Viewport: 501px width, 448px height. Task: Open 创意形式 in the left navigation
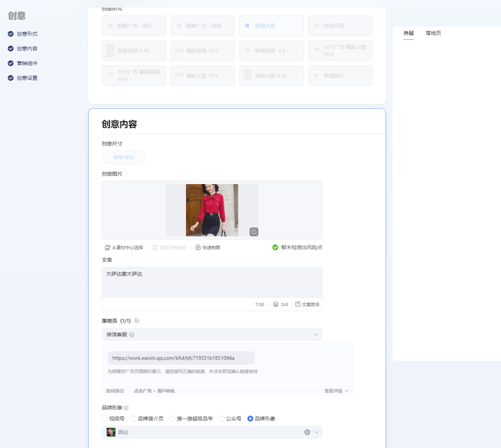pyautogui.click(x=27, y=34)
